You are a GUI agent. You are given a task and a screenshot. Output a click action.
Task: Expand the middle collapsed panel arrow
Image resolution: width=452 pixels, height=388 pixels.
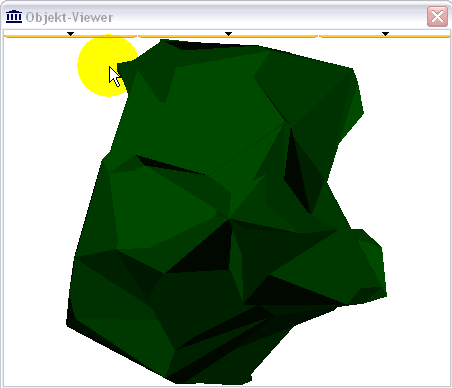point(228,34)
